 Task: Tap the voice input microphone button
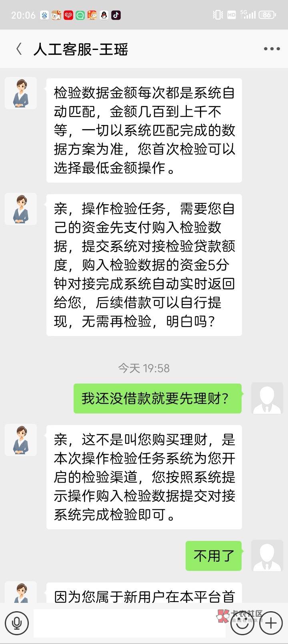point(17,622)
